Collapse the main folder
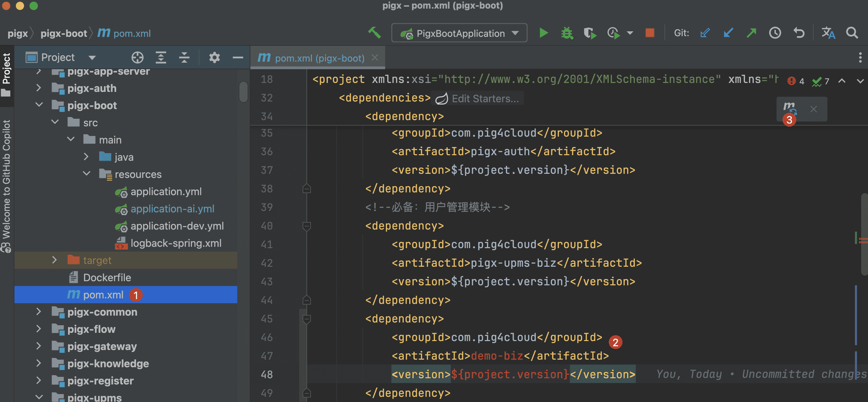The height and width of the screenshot is (402, 868). [x=71, y=139]
